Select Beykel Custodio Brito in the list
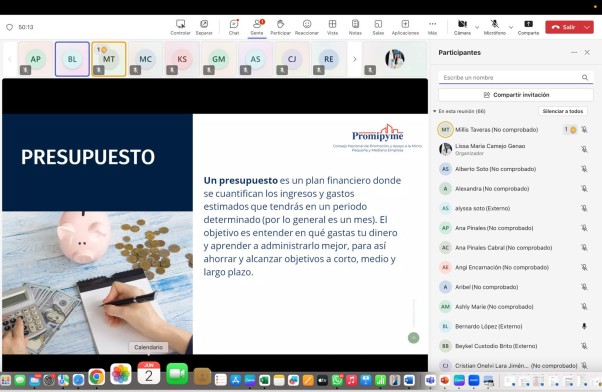Viewport: 602px width, 392px height. pos(513,346)
